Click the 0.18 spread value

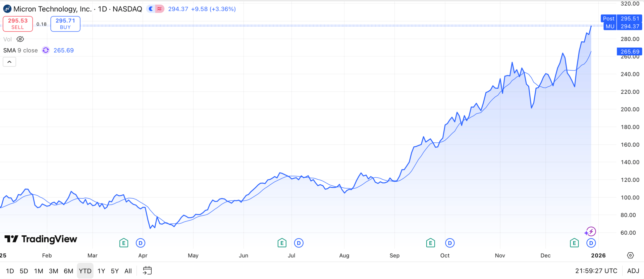point(42,24)
